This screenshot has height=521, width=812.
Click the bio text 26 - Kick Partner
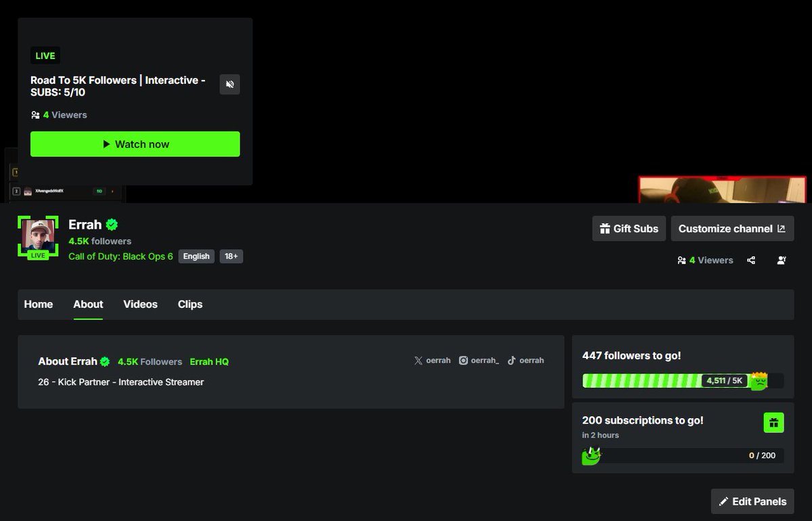[x=121, y=382]
